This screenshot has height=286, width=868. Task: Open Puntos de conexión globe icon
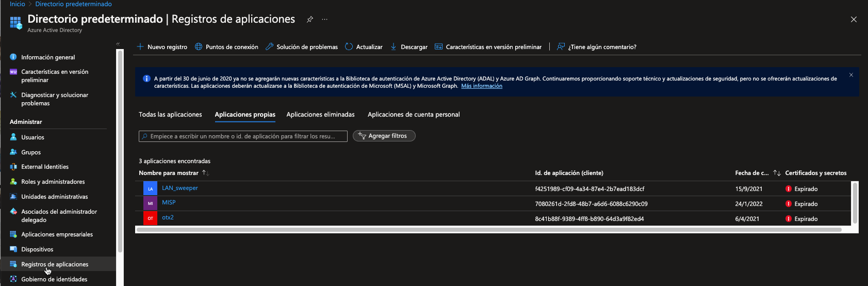(199, 47)
